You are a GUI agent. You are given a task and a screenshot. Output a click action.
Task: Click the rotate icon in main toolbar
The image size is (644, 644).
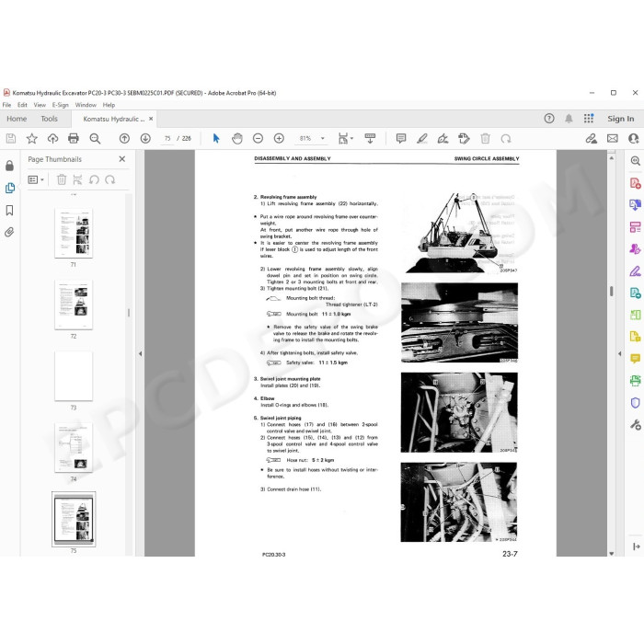[506, 139]
